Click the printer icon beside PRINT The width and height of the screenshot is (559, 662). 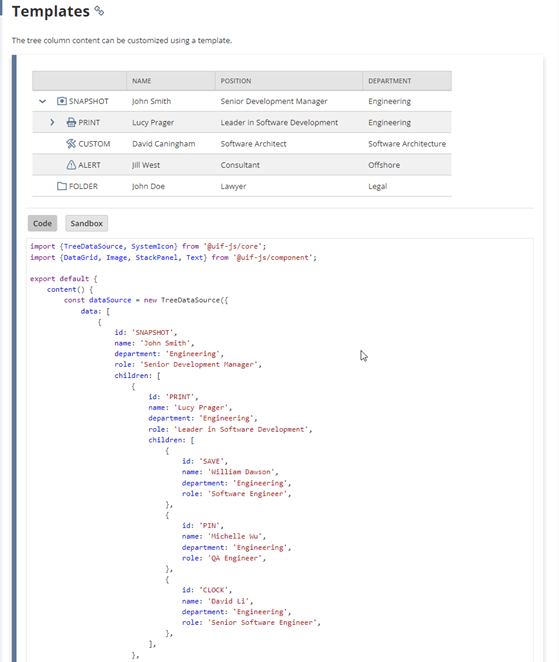(71, 122)
